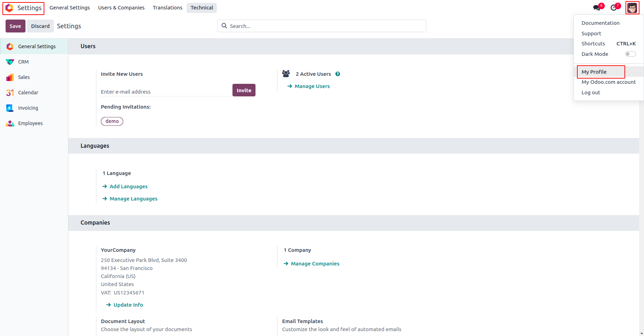Open the Users & Companies dropdown menu
Viewport: 644px width, 336px height.
click(x=121, y=8)
